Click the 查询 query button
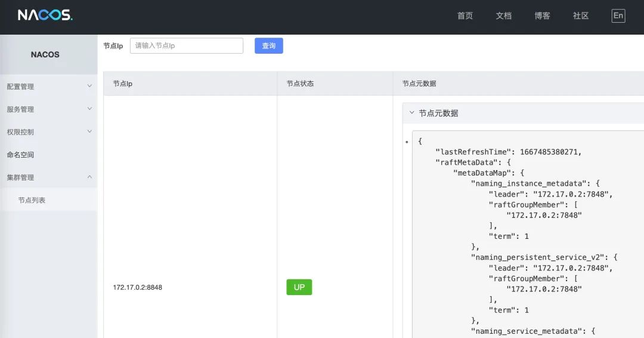 pyautogui.click(x=268, y=45)
